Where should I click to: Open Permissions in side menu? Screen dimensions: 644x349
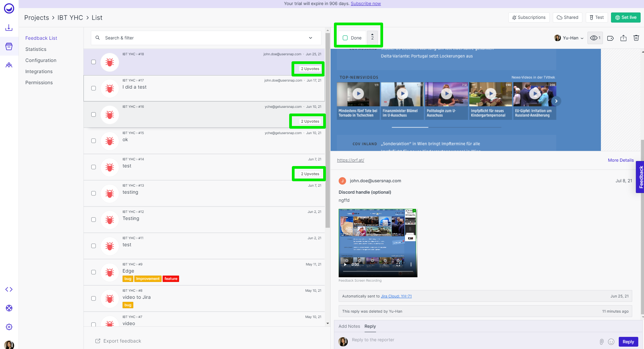click(x=39, y=83)
